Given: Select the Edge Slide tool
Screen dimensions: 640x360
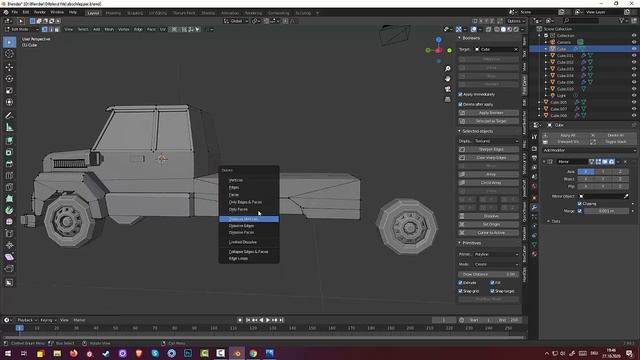Looking at the screenshot, I should [9, 233].
